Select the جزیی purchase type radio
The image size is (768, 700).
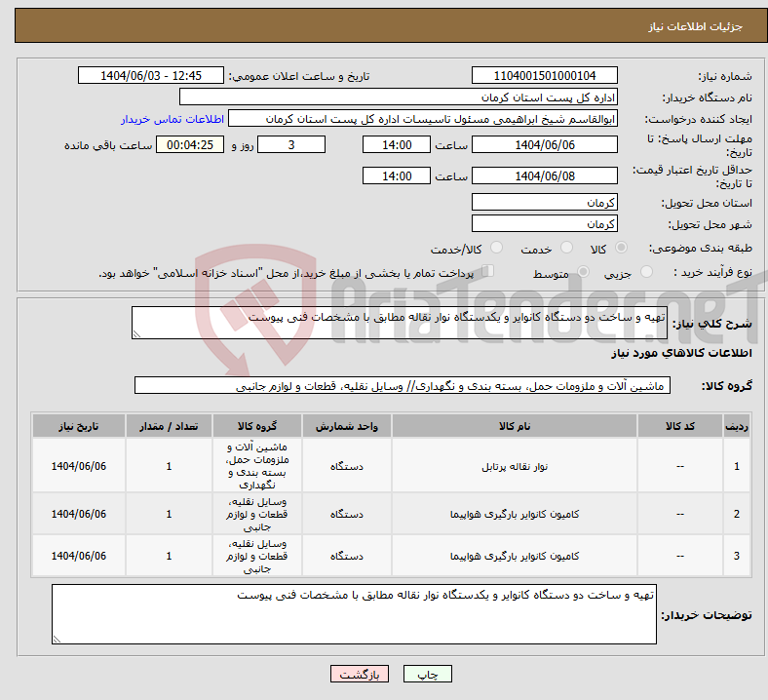pyautogui.click(x=646, y=271)
